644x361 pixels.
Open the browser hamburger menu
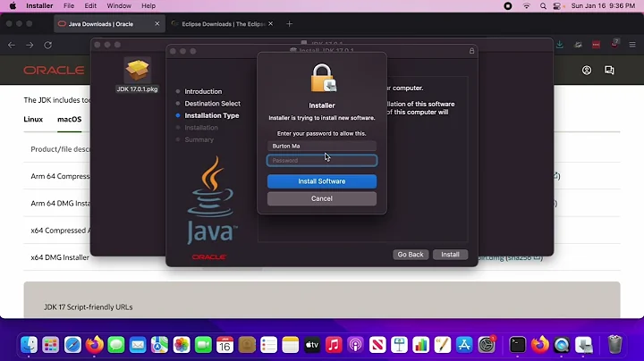tap(632, 45)
